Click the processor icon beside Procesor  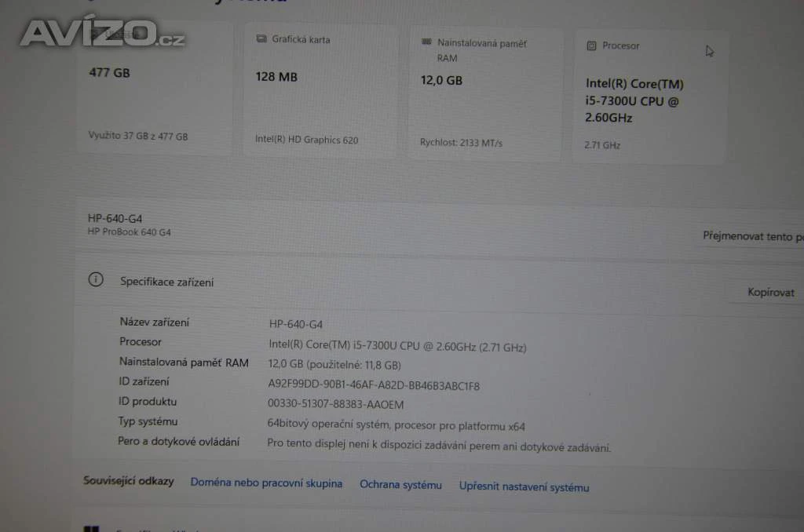click(x=591, y=46)
